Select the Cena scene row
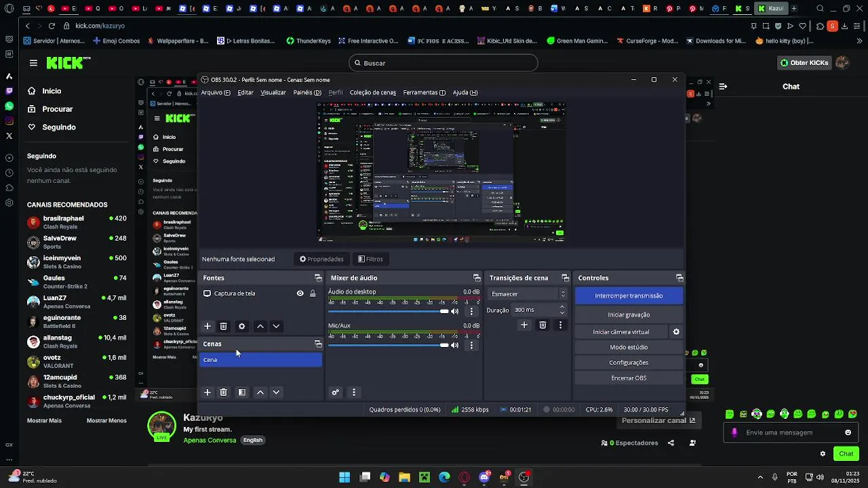Screen dimensions: 868x488 tap(260, 360)
